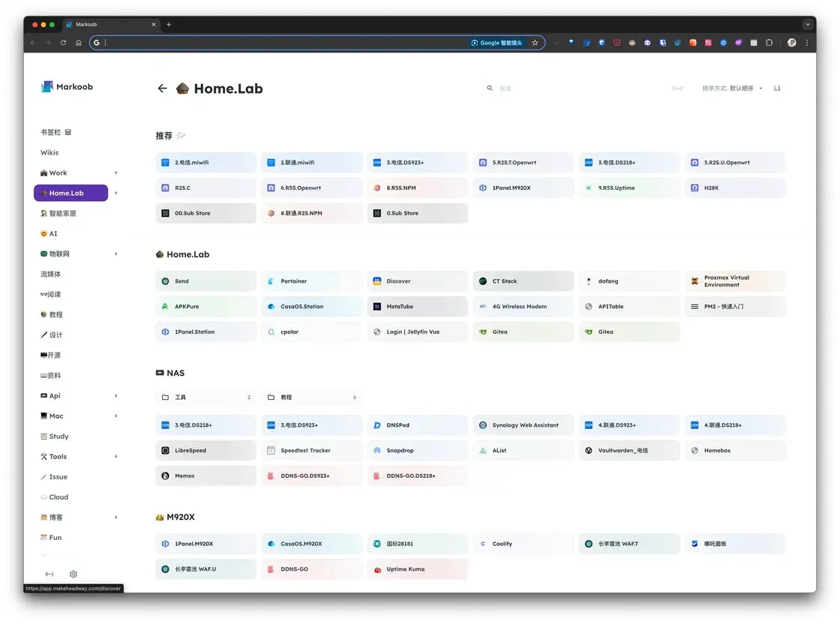Open the 9.R5S.Uptime bookmark

629,188
